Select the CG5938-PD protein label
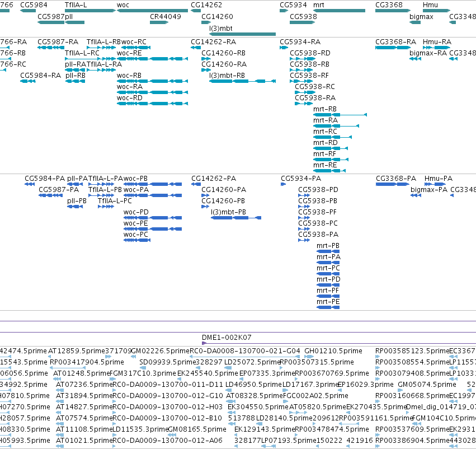Screen dimensions: 476x449 [x=318, y=190]
